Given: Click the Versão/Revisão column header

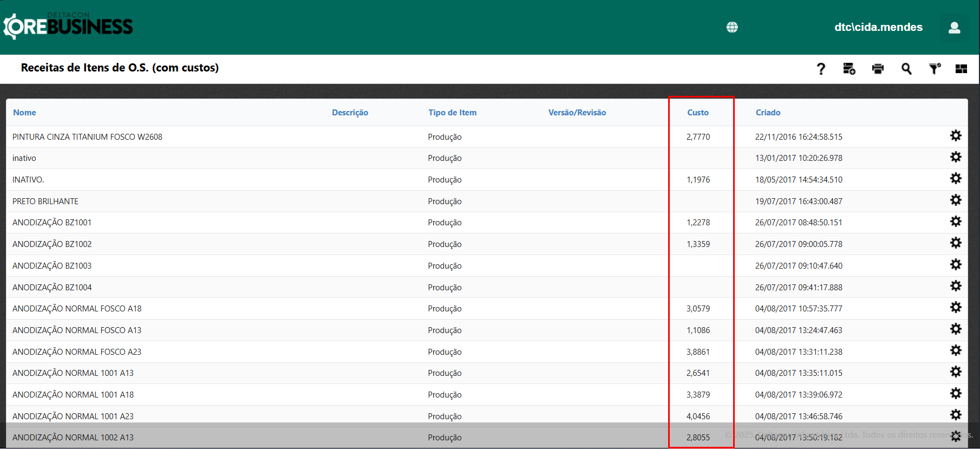Looking at the screenshot, I should 577,113.
